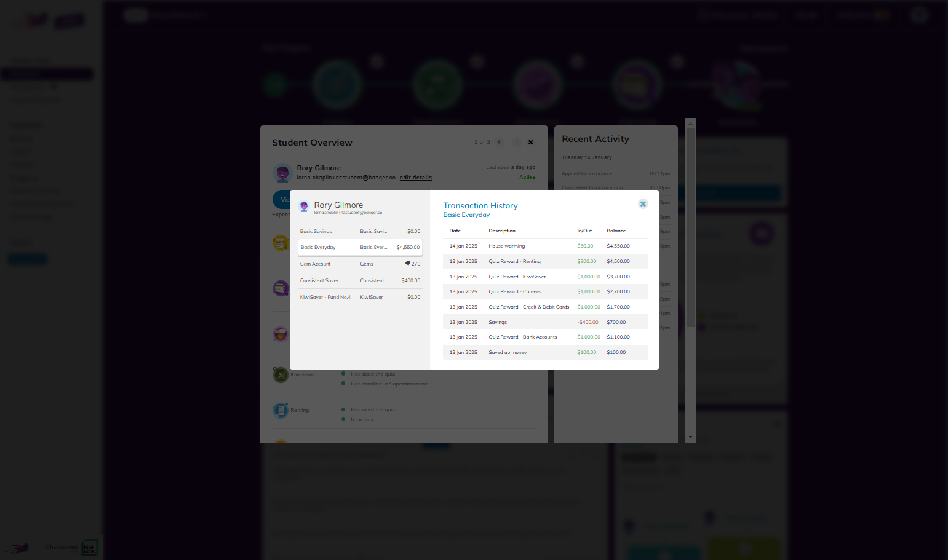Click the $4,550.00 balance in transaction table
The width and height of the screenshot is (948, 560).
click(x=618, y=246)
